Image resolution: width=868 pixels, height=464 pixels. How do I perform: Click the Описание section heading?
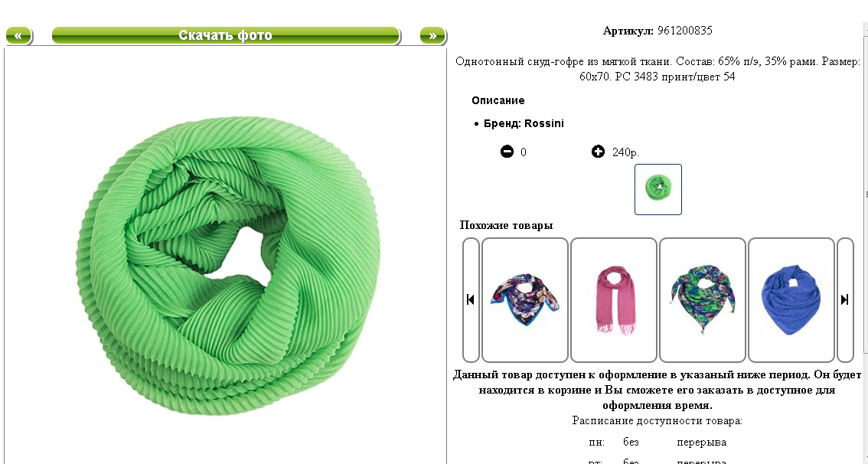tap(498, 100)
